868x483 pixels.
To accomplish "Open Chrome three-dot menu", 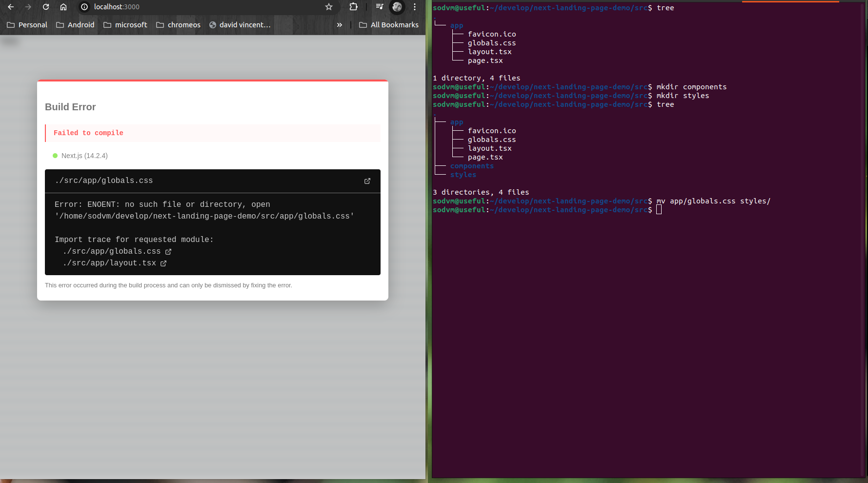I will 415,7.
